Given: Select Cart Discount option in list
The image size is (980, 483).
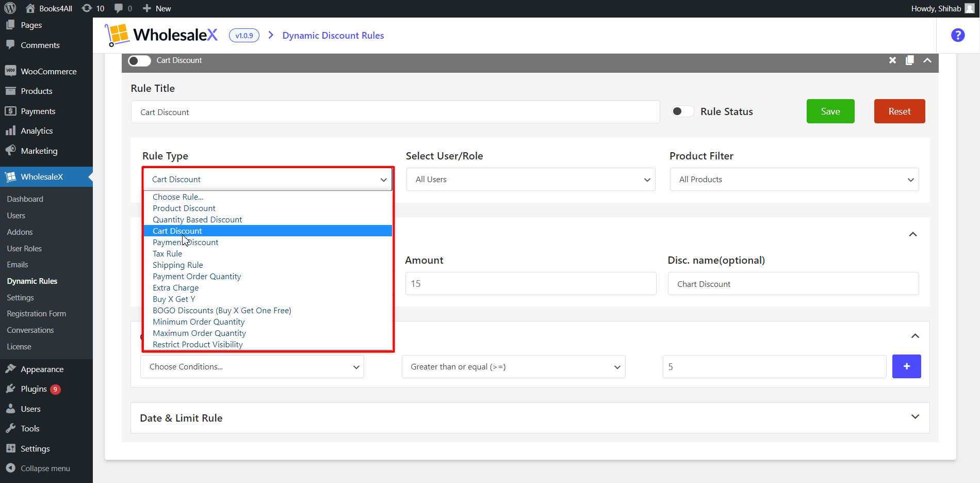Looking at the screenshot, I should [268, 231].
